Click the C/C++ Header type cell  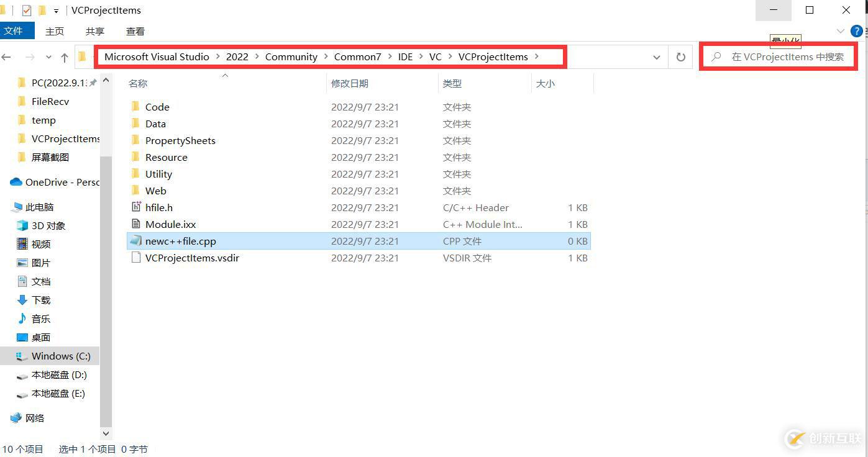476,207
